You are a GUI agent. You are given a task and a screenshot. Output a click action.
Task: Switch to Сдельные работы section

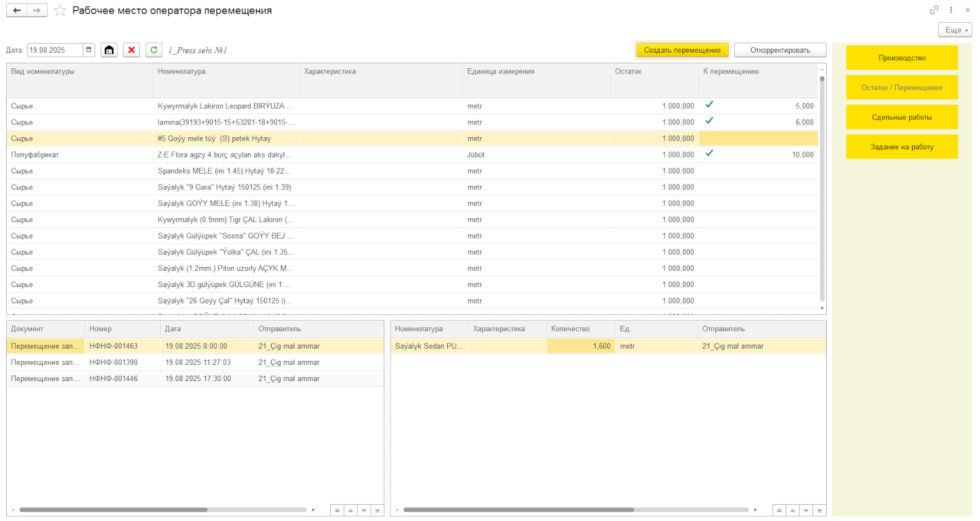click(902, 117)
